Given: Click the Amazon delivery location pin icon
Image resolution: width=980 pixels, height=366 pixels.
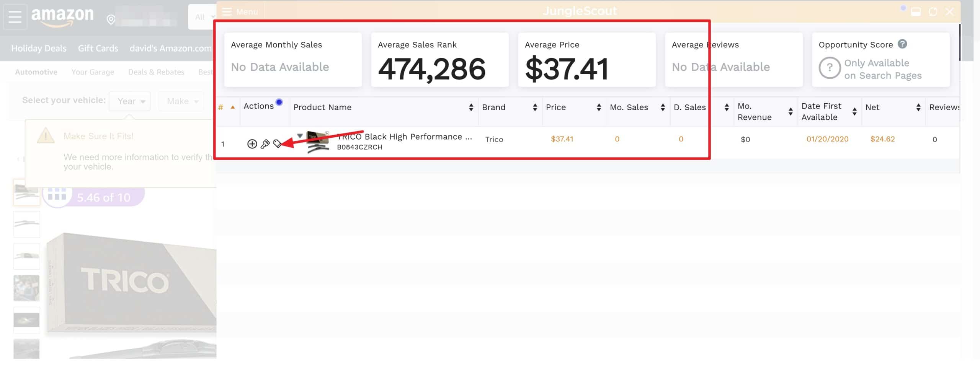Looking at the screenshot, I should click(111, 20).
